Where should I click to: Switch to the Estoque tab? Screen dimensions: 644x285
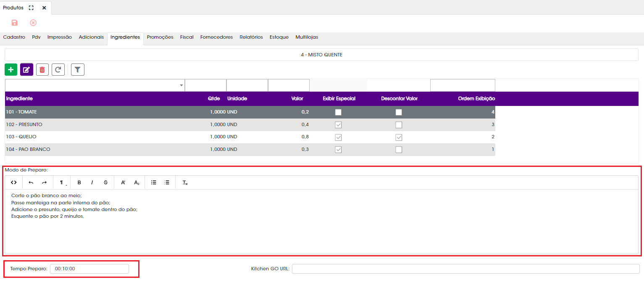click(279, 37)
